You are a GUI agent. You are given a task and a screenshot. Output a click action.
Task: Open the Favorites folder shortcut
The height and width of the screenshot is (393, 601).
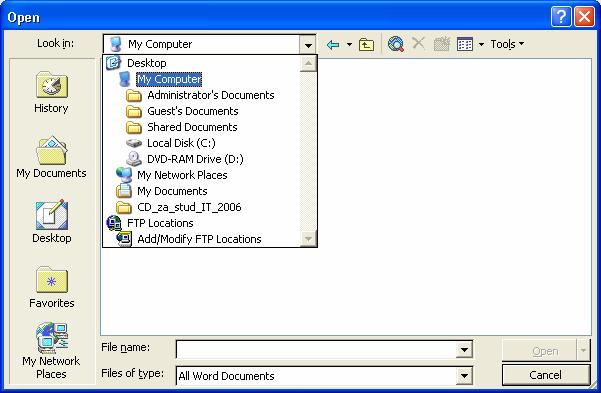[51, 287]
